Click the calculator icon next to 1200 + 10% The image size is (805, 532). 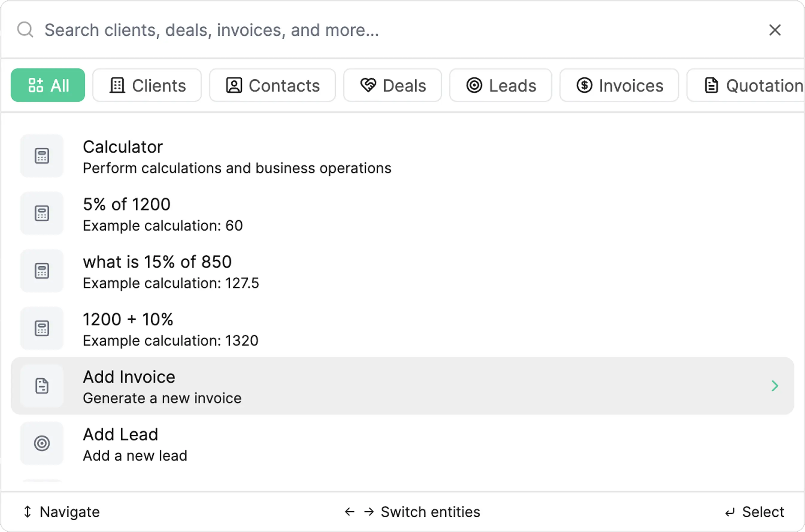coord(42,328)
